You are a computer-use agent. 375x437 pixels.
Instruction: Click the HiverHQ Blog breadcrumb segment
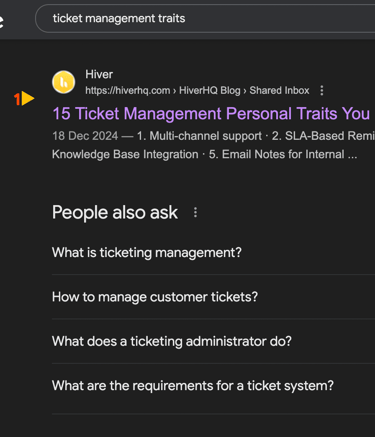pos(210,90)
